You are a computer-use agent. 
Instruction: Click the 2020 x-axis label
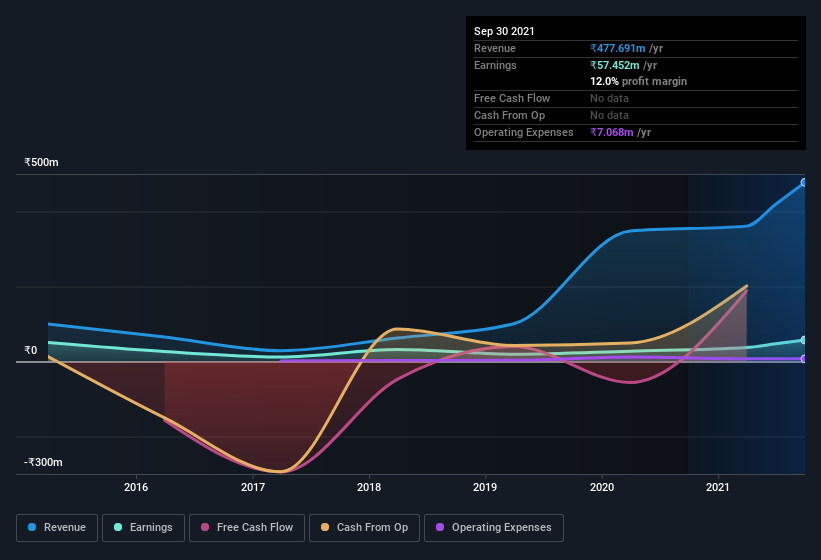tap(602, 487)
